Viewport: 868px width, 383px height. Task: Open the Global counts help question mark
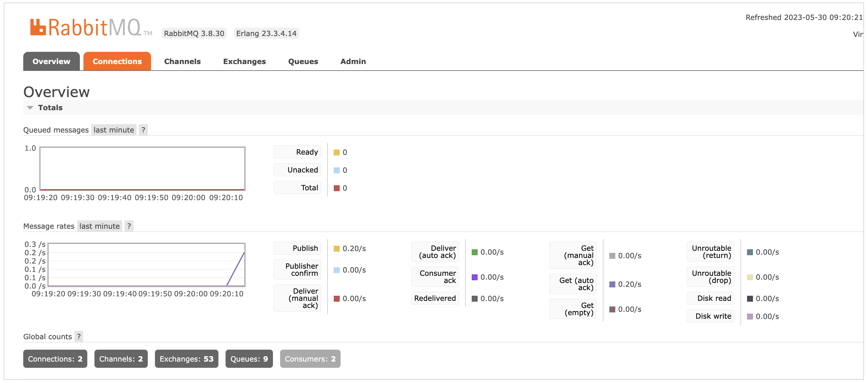(78, 337)
